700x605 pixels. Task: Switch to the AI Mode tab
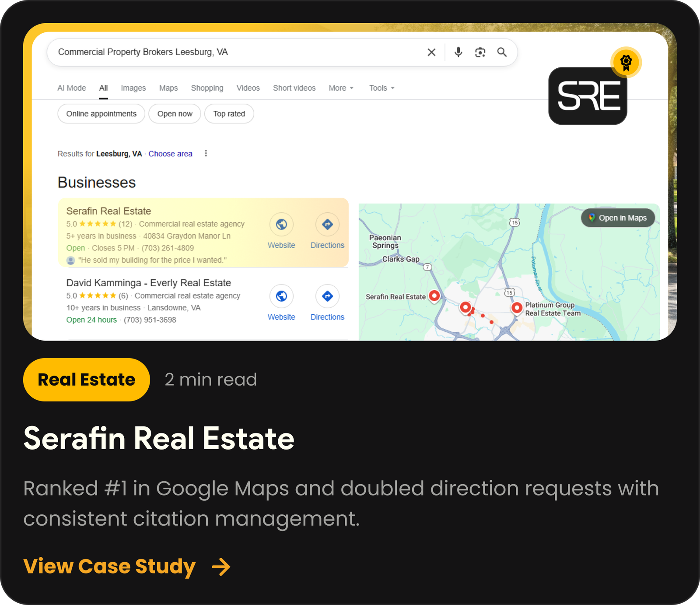pos(72,88)
